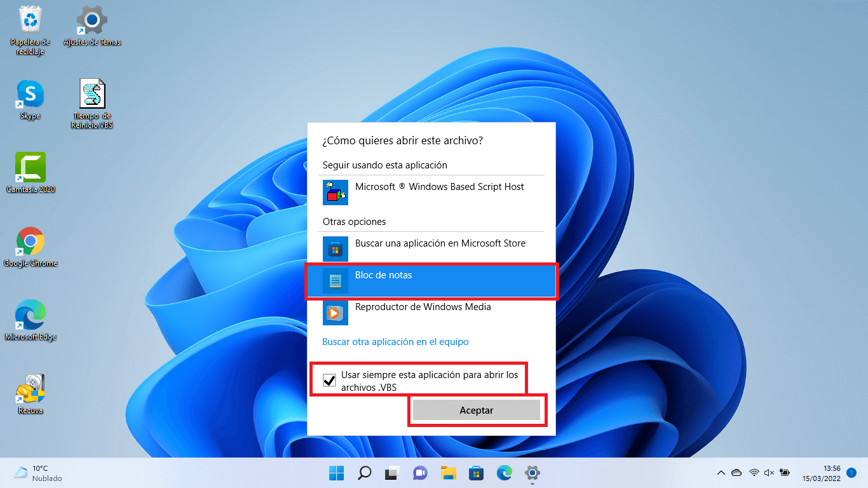This screenshot has width=868, height=488.
Task: Click the battery tray icon
Action: [785, 473]
